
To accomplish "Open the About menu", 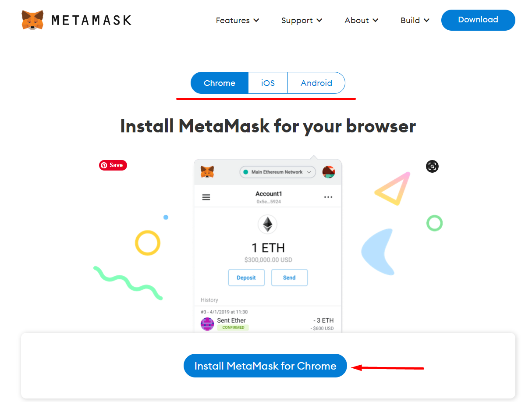I will (362, 21).
